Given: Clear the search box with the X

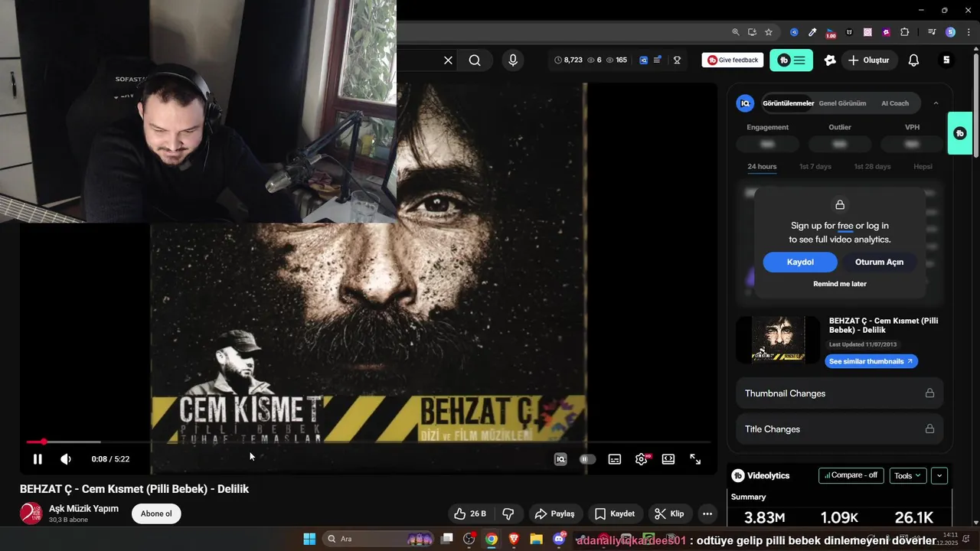Looking at the screenshot, I should point(449,60).
